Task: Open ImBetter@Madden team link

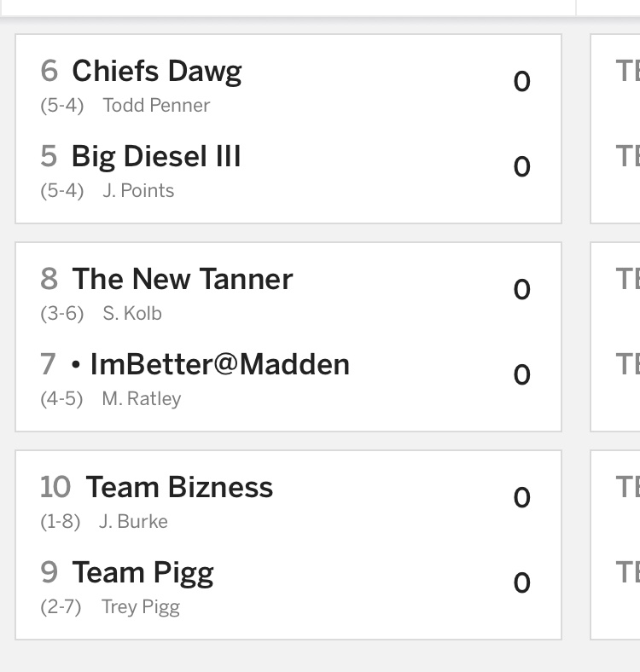Action: point(219,365)
